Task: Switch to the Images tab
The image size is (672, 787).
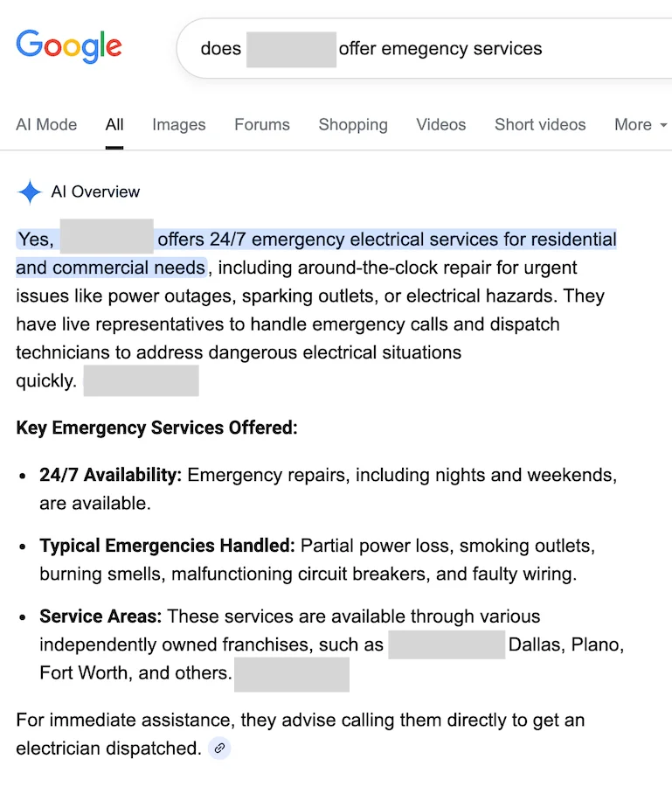Action: 178,125
